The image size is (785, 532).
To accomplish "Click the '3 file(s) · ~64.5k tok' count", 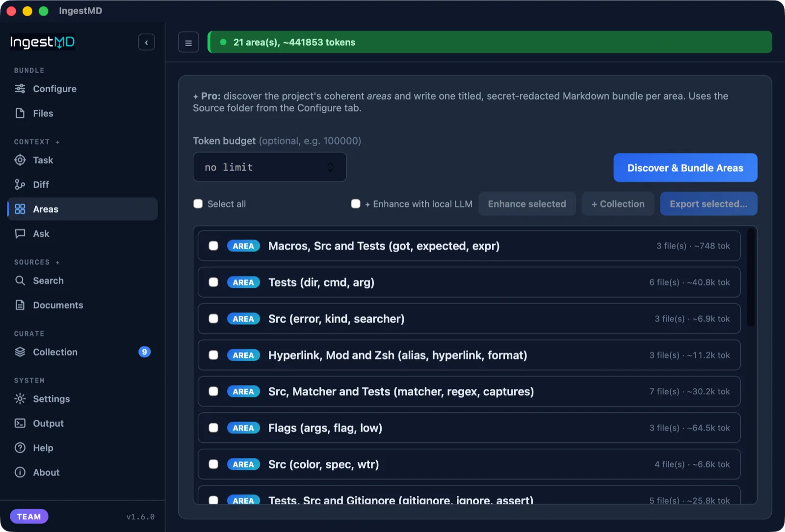I will 690,428.
